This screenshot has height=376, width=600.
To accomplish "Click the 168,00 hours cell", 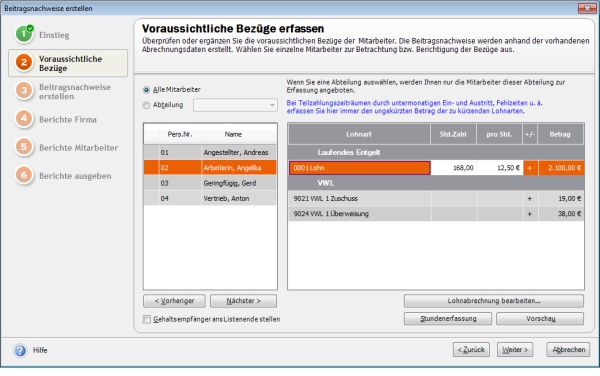I will click(453, 168).
